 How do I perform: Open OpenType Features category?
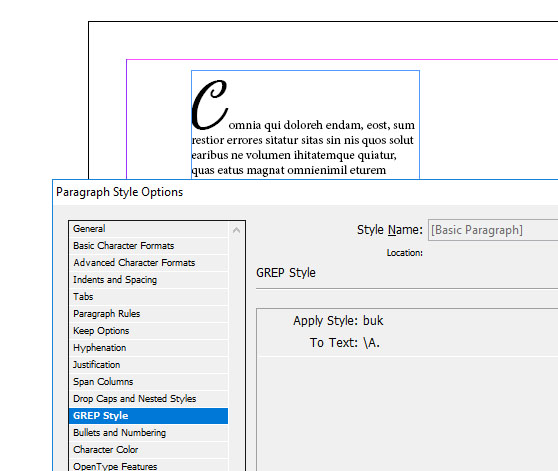(x=148, y=466)
